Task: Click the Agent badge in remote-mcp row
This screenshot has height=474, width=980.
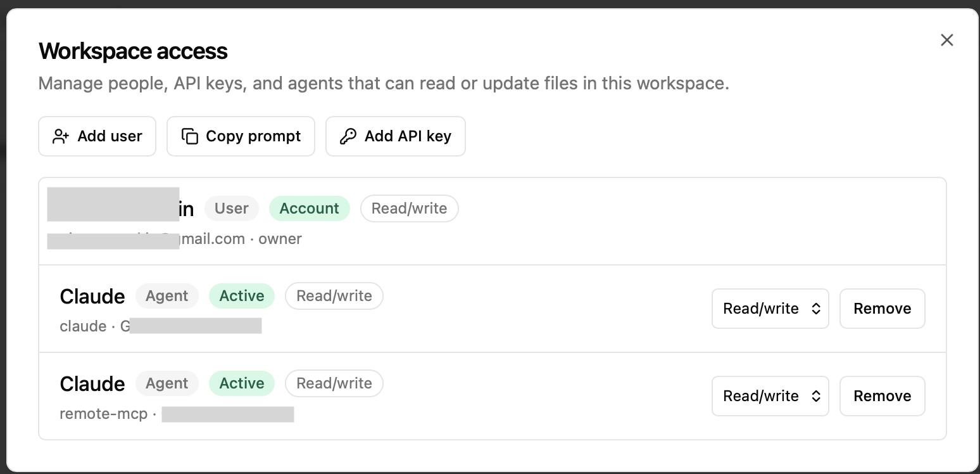Action: coord(166,383)
